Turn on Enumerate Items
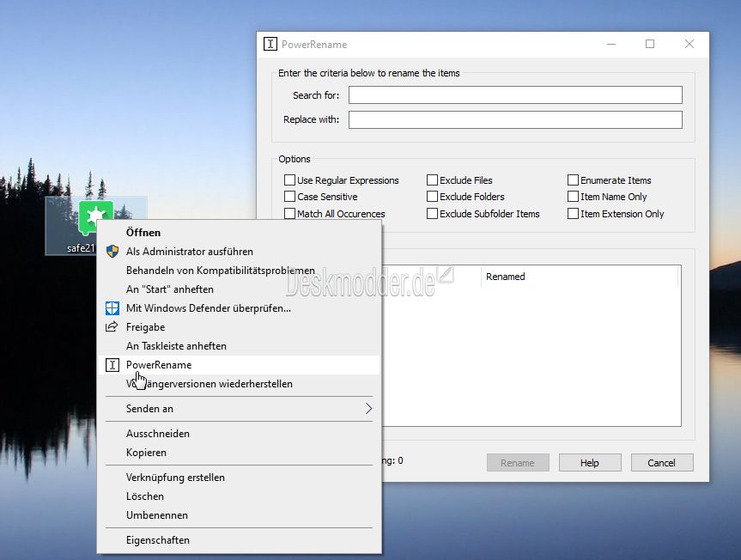Image resolution: width=741 pixels, height=560 pixels. click(573, 180)
